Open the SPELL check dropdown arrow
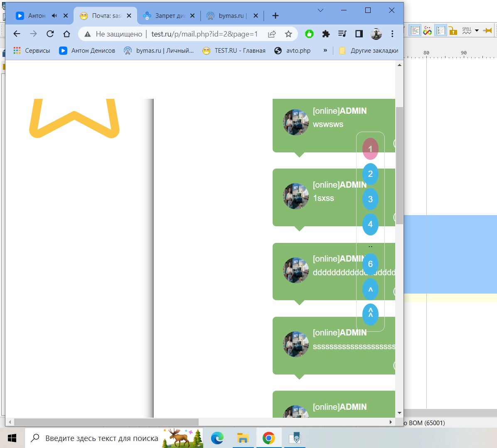This screenshot has width=497, height=448. [x=477, y=30]
